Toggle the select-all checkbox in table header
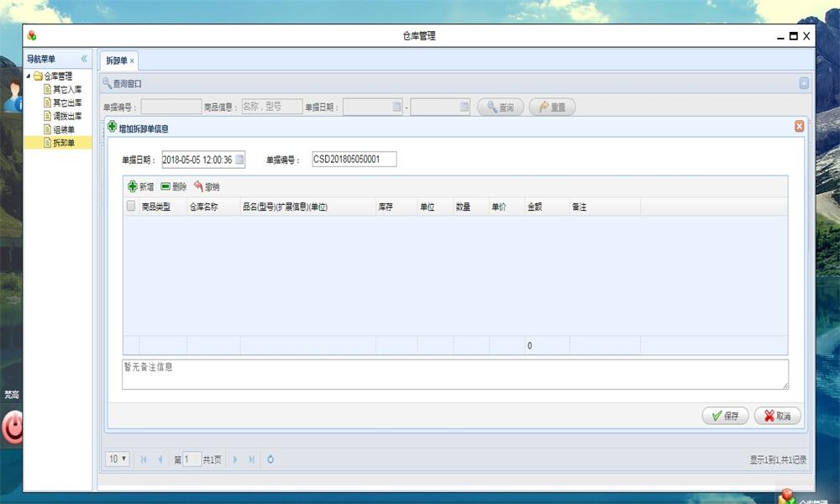Image resolution: width=840 pixels, height=504 pixels. (x=130, y=207)
